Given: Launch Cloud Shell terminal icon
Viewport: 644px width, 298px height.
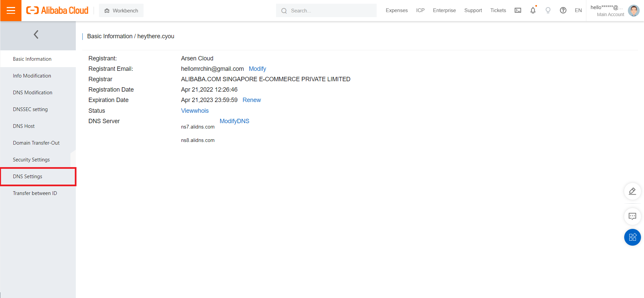Looking at the screenshot, I should pos(518,10).
